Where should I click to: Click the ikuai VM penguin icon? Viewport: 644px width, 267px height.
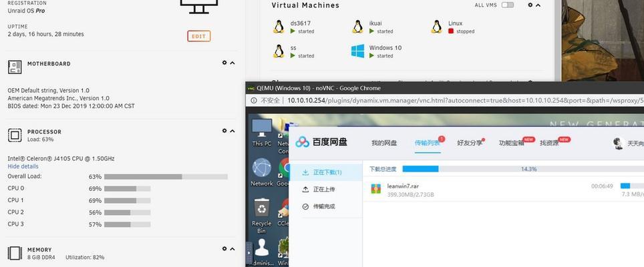point(357,27)
